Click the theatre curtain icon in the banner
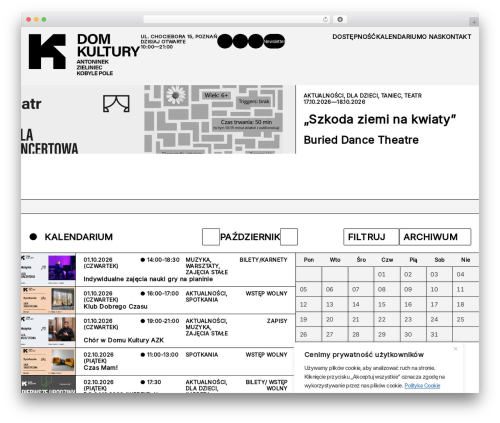Screen dimensions: 500x423 point(116,103)
